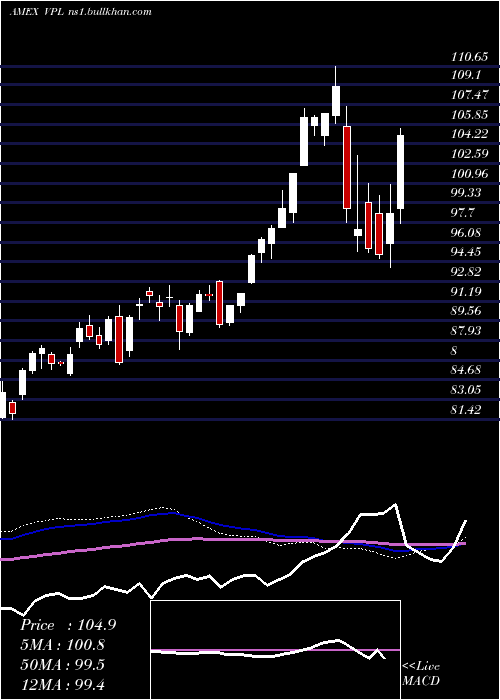The width and height of the screenshot is (500, 700).
Task: Click the MACD inset chart panel
Action: click(x=275, y=650)
